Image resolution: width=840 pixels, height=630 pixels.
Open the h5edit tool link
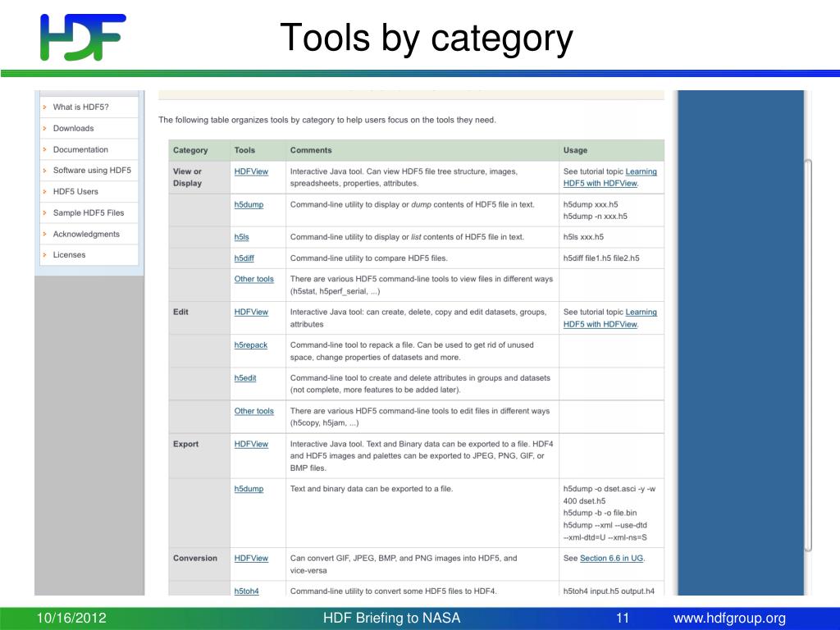tap(245, 377)
